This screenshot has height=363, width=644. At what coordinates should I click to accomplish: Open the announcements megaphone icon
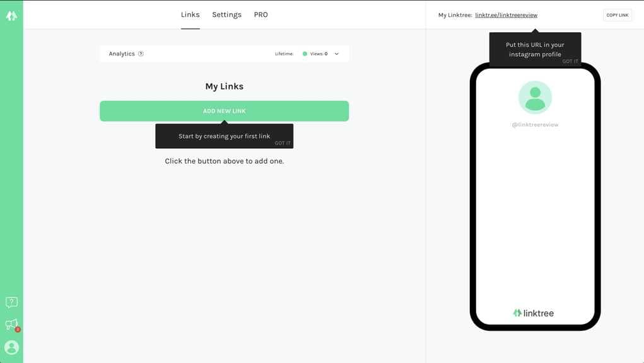pos(12,325)
